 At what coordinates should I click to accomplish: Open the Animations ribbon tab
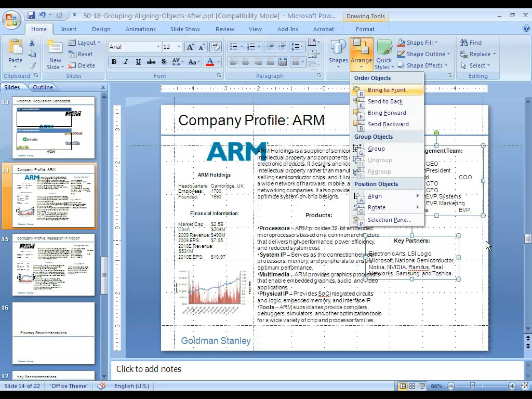140,29
